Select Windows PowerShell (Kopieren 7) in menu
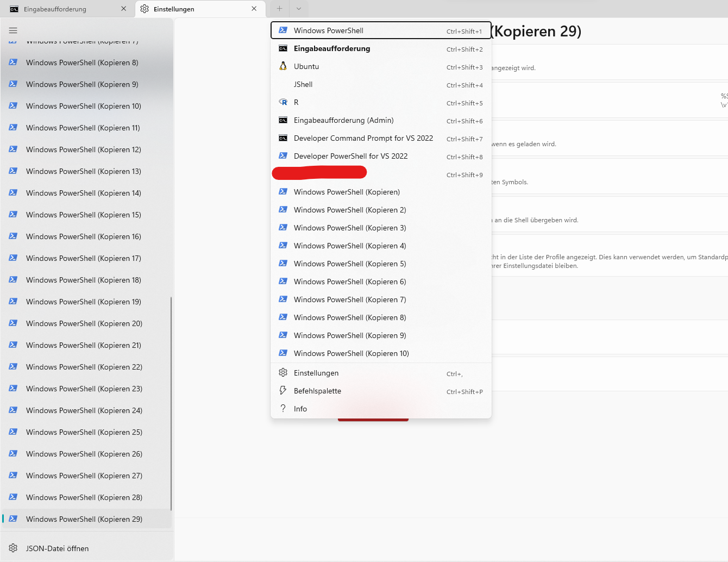Viewport: 728px width, 562px height. pyautogui.click(x=381, y=299)
